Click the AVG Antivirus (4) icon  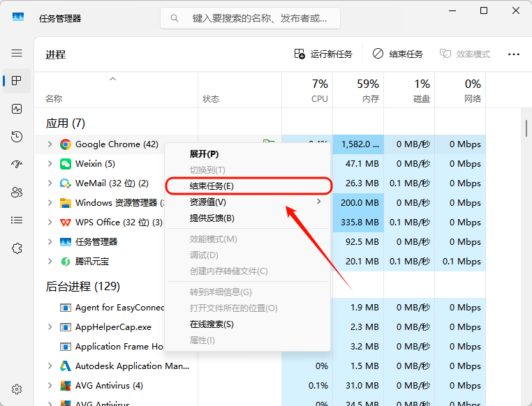click(66, 386)
